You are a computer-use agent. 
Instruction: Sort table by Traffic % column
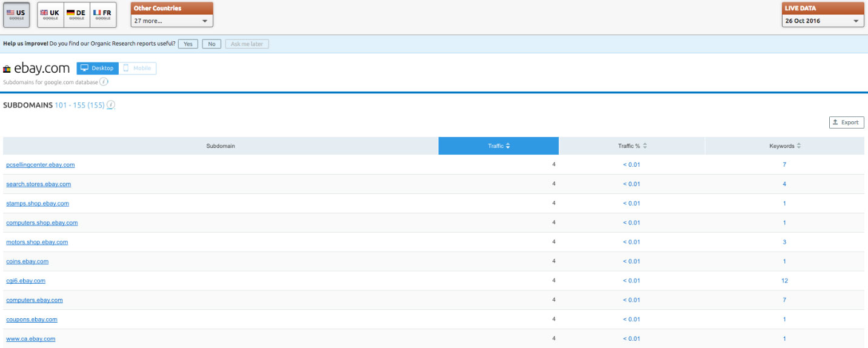632,146
